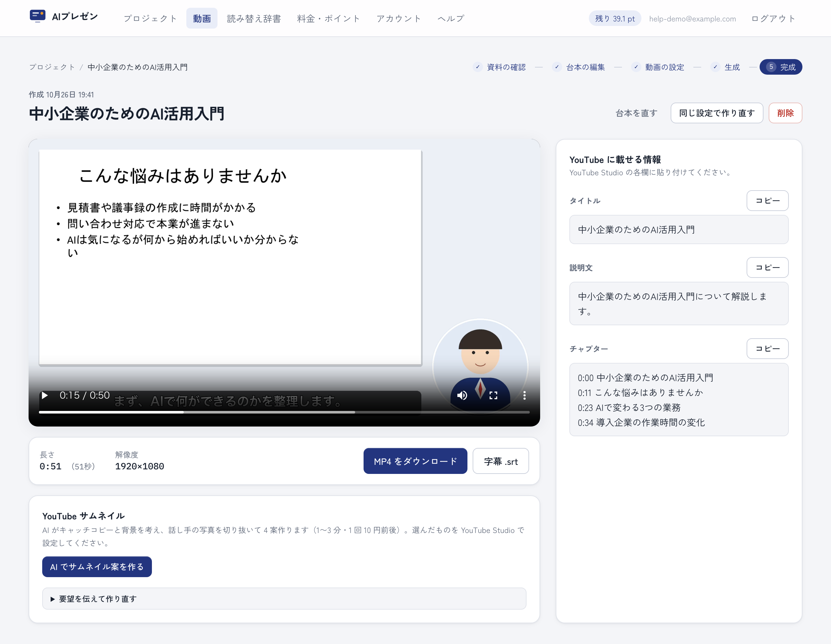This screenshot has height=644, width=831.
Task: Copy the 説明文 field
Action: coord(767,267)
